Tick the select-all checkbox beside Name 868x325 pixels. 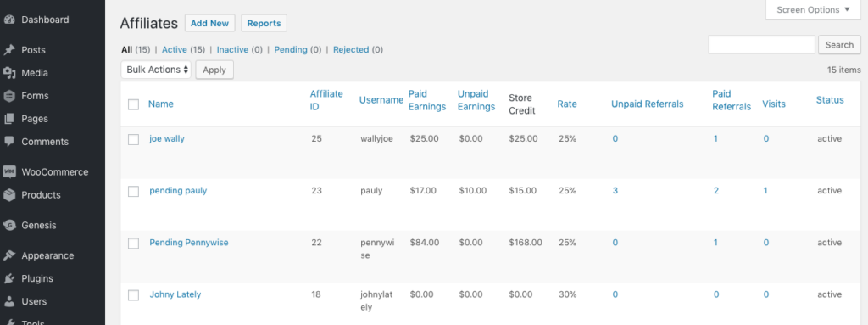133,104
